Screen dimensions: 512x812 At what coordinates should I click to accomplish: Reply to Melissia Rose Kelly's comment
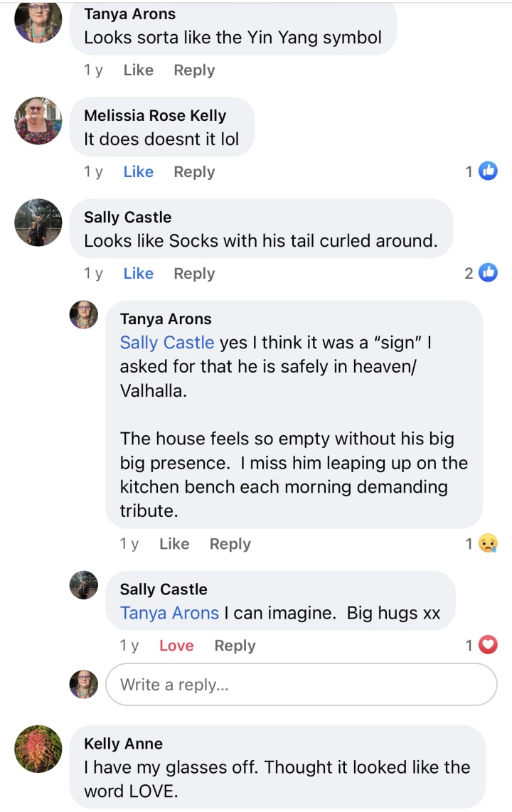point(194,172)
